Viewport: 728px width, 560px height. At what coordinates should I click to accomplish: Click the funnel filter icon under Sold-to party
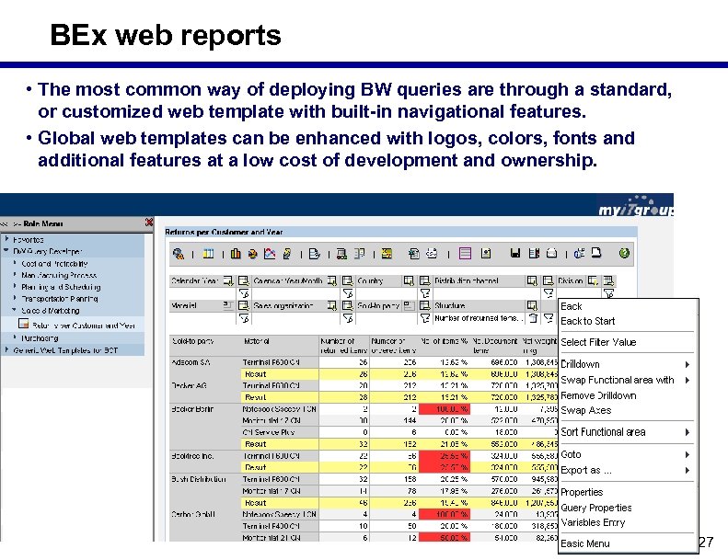[x=425, y=318]
